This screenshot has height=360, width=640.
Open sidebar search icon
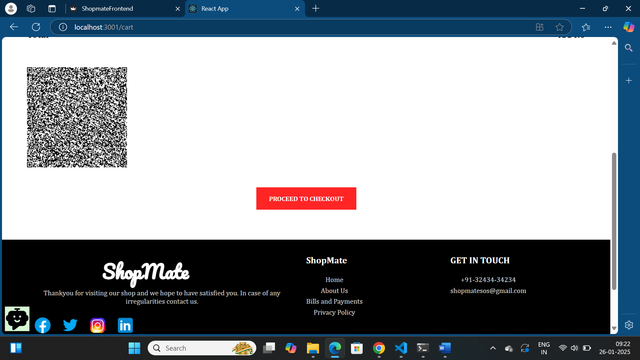point(629,48)
